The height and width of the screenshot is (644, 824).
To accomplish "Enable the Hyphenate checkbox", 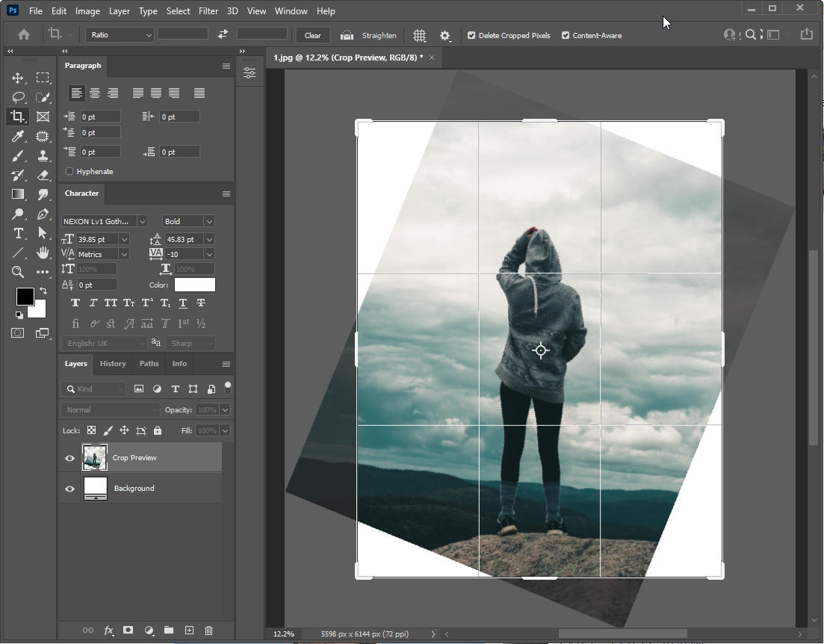I will coord(69,171).
